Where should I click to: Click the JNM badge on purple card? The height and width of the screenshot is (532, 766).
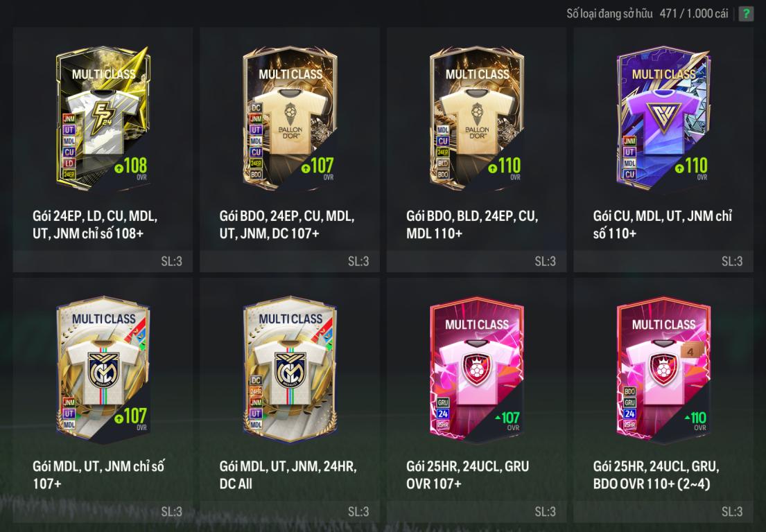click(x=629, y=141)
